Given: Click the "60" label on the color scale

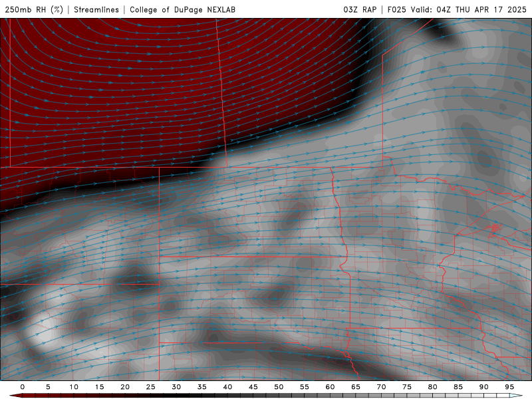Looking at the screenshot, I should [x=330, y=387].
